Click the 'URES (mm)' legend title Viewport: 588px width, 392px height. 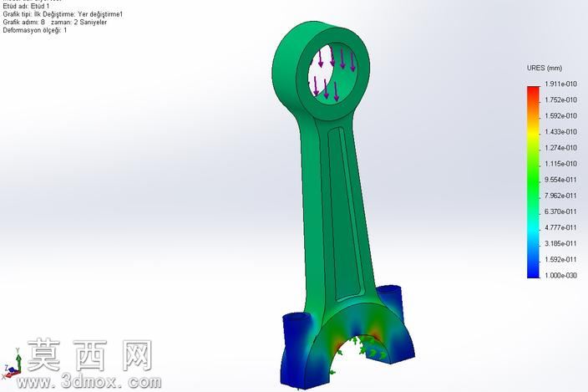545,68
